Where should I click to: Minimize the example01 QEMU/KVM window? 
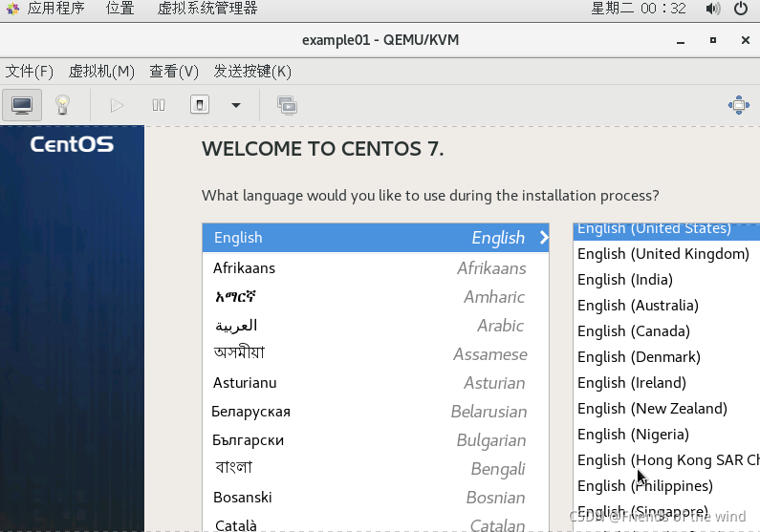coord(681,41)
